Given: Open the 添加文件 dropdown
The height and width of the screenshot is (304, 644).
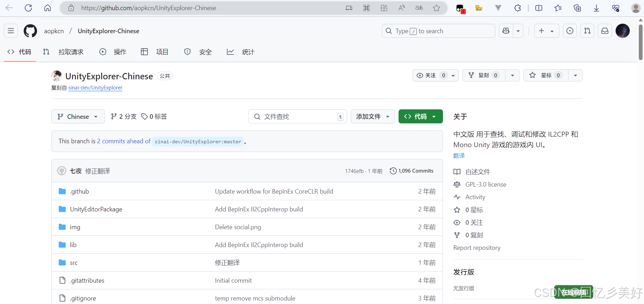Looking at the screenshot, I should click(373, 116).
